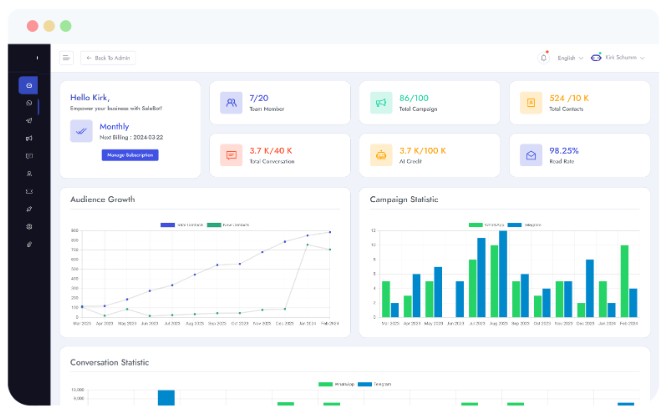Open the dashboard icon in sidebar
The width and height of the screenshot is (672, 417).
(x=29, y=86)
